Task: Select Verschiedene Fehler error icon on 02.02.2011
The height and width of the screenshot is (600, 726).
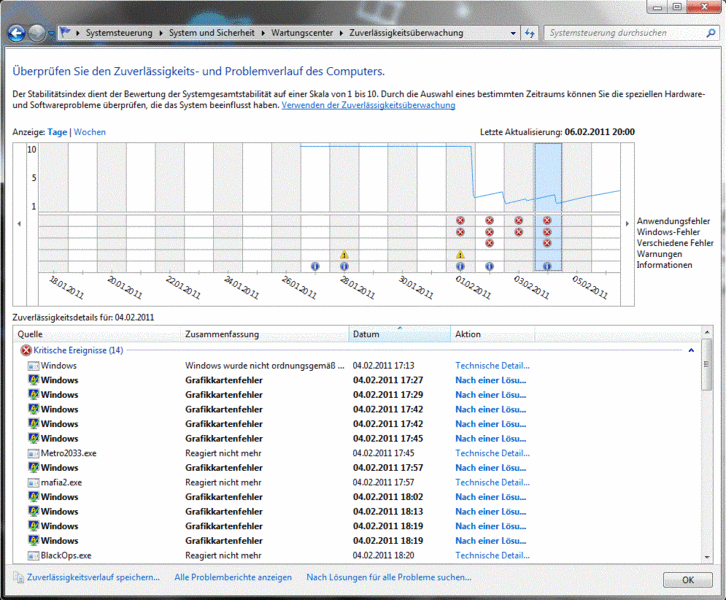Action: [489, 243]
